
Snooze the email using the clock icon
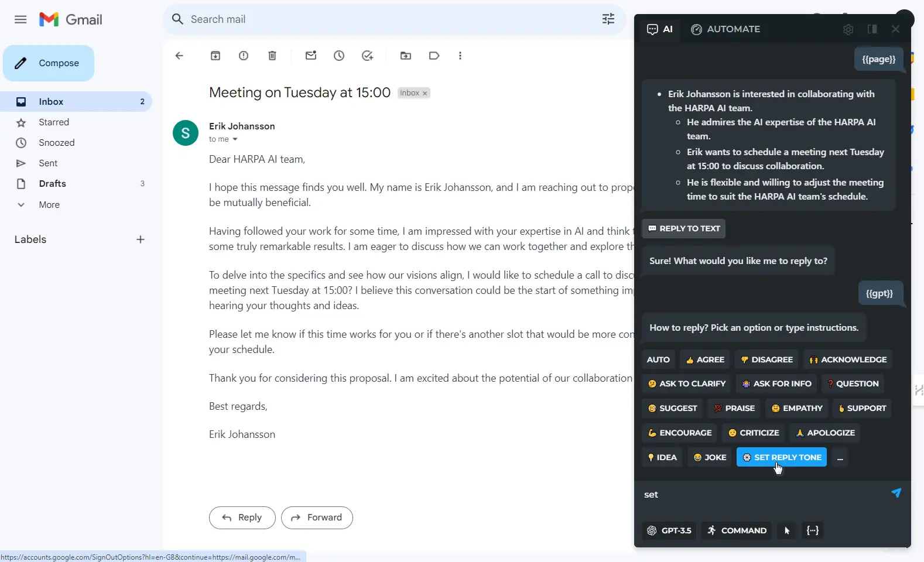pos(339,56)
